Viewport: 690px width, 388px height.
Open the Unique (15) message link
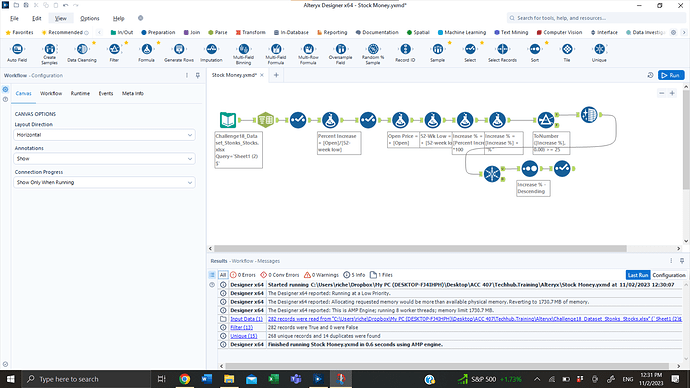[x=244, y=336]
